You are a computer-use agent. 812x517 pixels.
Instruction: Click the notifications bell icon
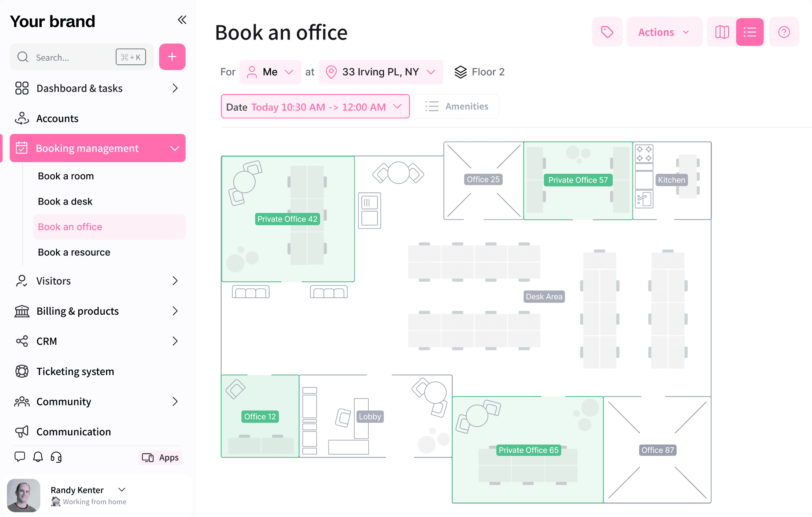[38, 457]
